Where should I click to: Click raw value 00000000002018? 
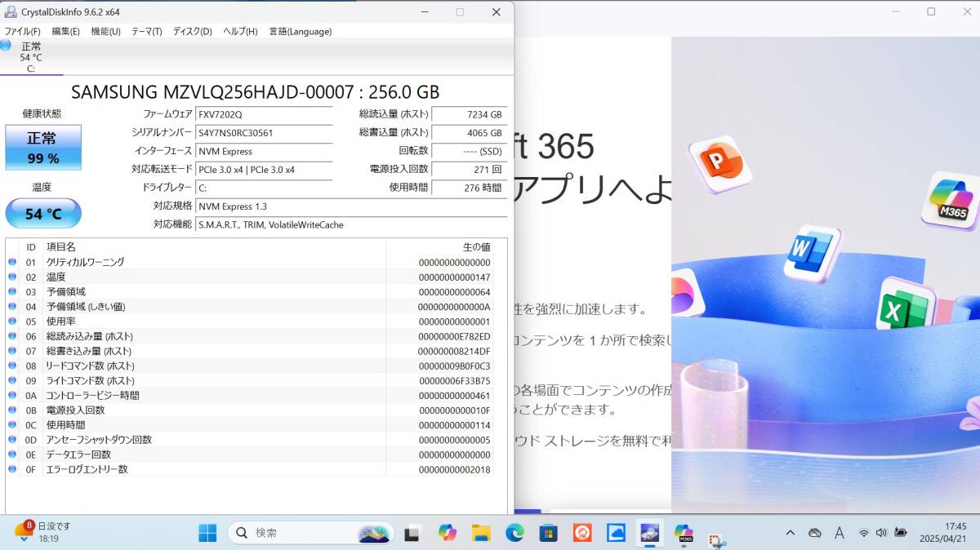(x=455, y=469)
